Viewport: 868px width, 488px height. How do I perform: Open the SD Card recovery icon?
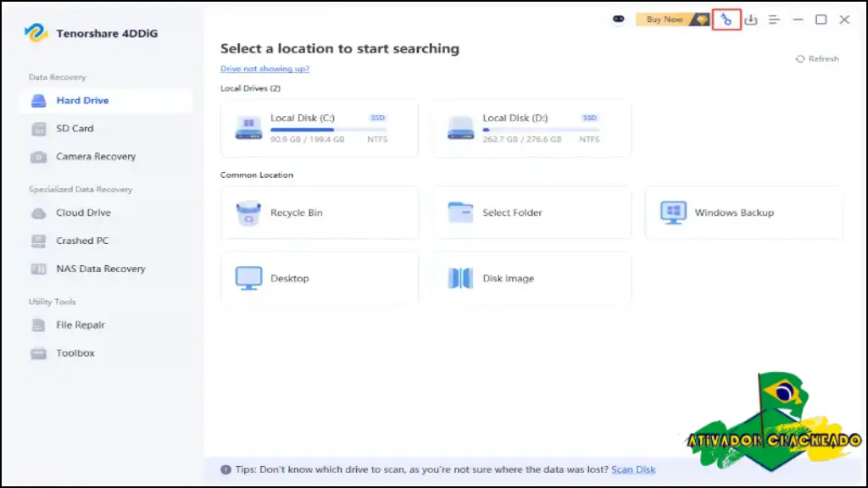click(x=38, y=129)
